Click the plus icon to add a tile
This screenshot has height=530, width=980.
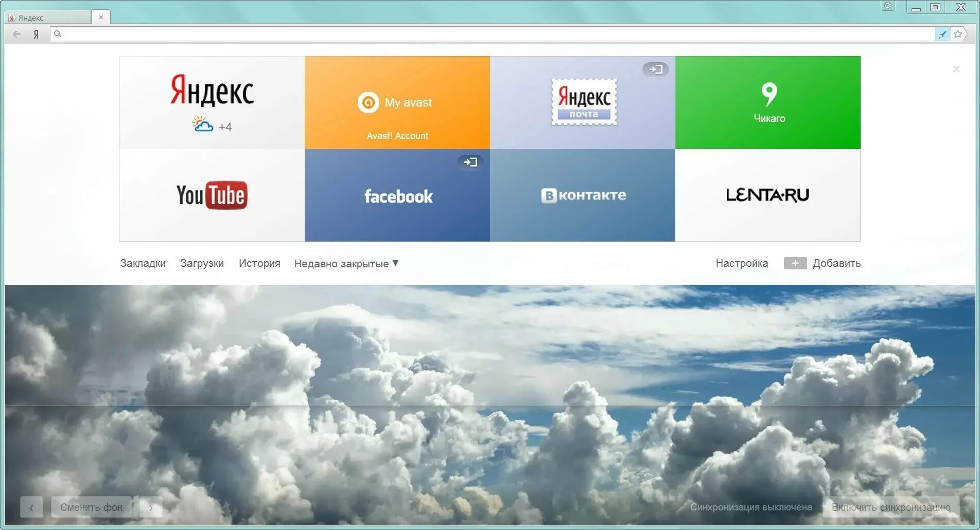click(x=795, y=263)
